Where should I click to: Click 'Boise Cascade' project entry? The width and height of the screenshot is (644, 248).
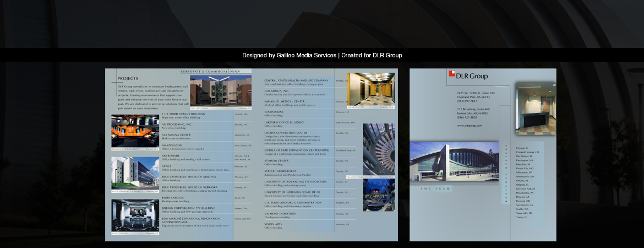tap(176, 200)
